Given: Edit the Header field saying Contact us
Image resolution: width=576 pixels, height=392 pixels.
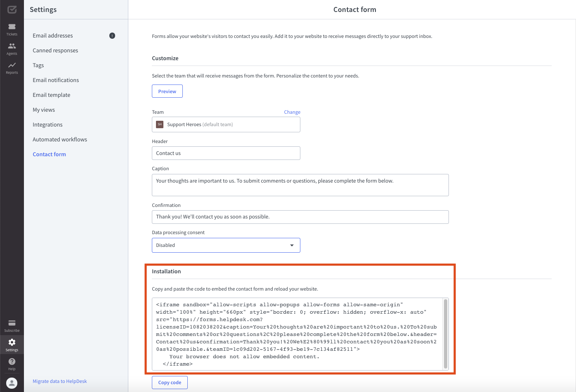Looking at the screenshot, I should (x=226, y=153).
